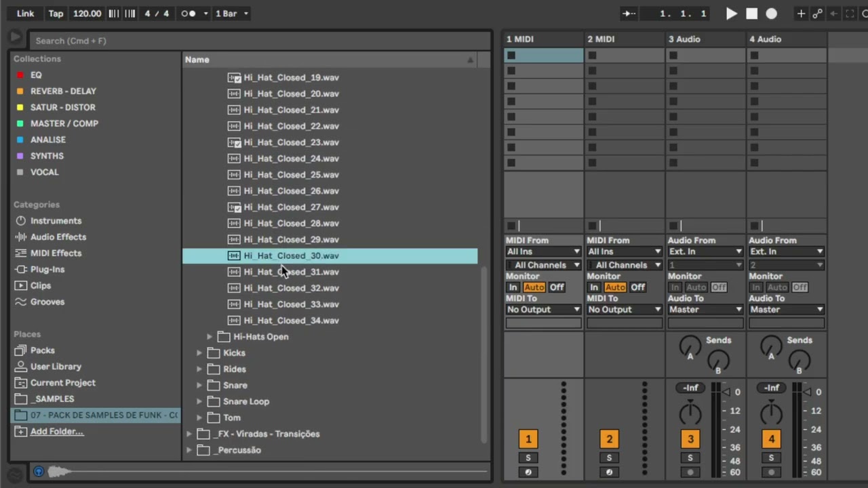Click the MIDI Arrangement Overdub plus icon

(801, 14)
